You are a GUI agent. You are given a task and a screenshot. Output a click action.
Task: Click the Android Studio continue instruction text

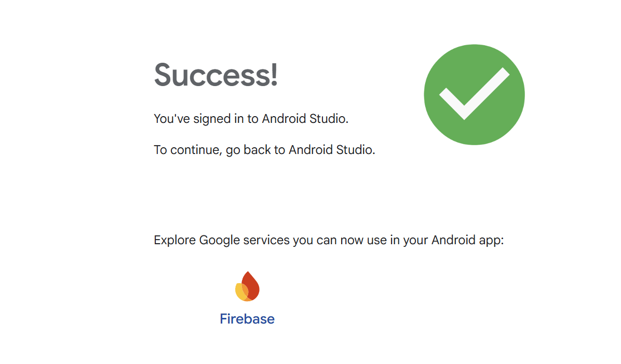point(265,150)
